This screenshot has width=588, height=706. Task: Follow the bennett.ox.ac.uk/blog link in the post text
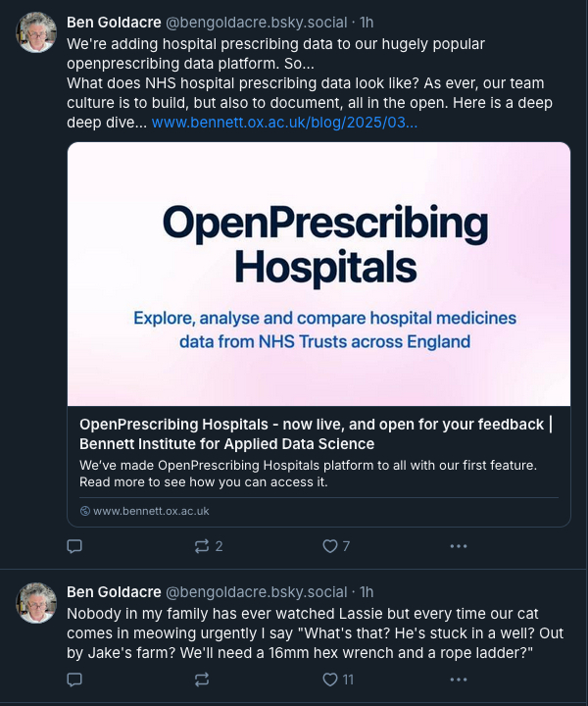[284, 123]
